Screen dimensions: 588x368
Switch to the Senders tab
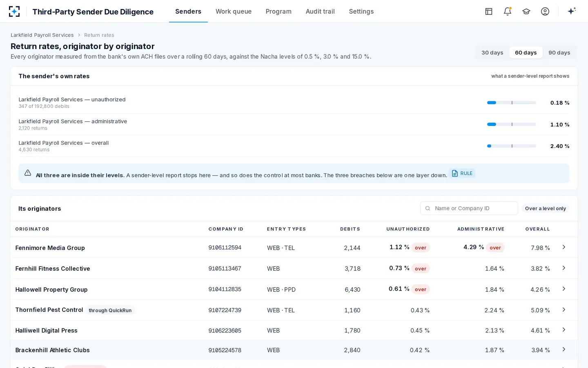[188, 11]
